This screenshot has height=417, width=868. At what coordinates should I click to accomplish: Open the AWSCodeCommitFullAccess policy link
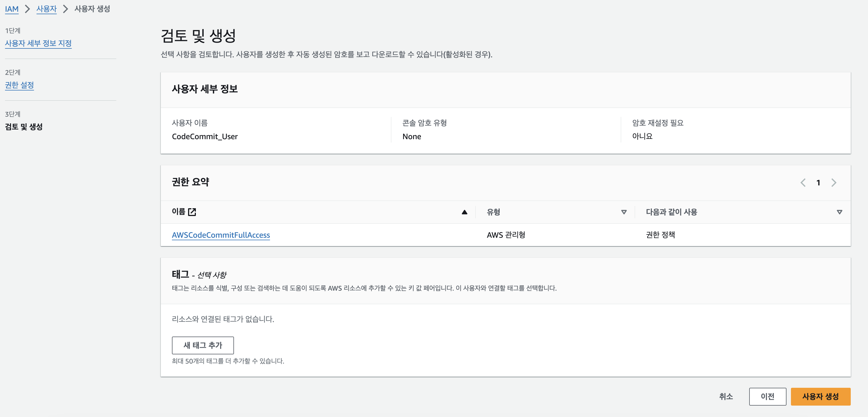[221, 235]
